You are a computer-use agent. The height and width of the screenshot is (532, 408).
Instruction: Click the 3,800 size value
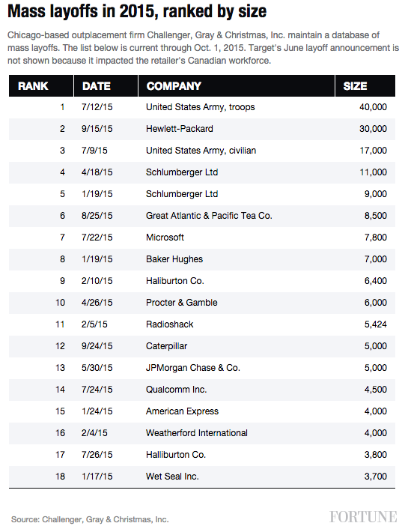coord(376,455)
